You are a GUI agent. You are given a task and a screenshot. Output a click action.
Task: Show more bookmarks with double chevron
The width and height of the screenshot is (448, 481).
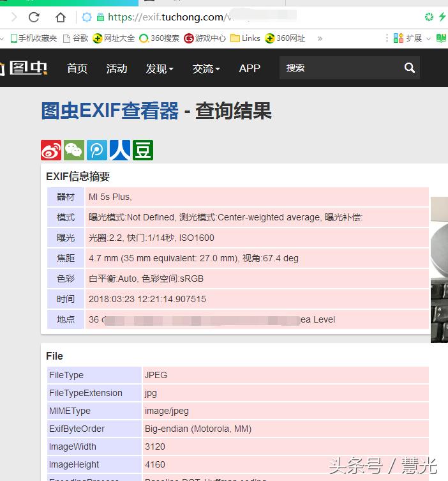click(320, 39)
